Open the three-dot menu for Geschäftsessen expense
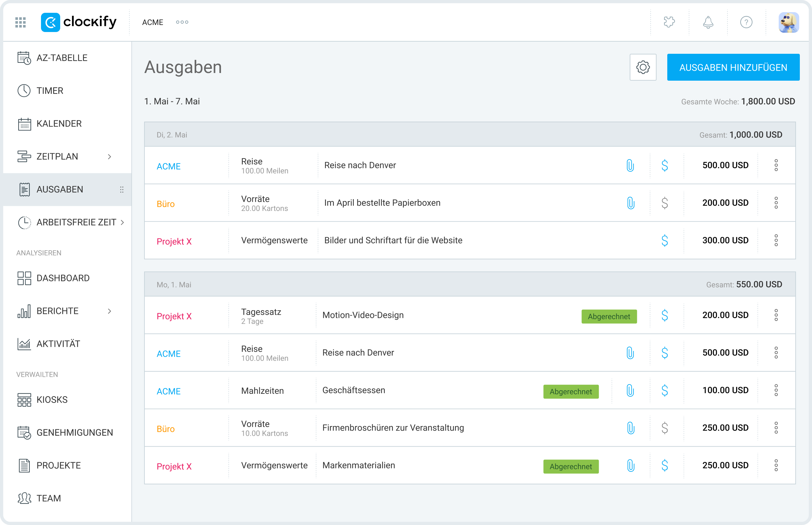 [776, 390]
